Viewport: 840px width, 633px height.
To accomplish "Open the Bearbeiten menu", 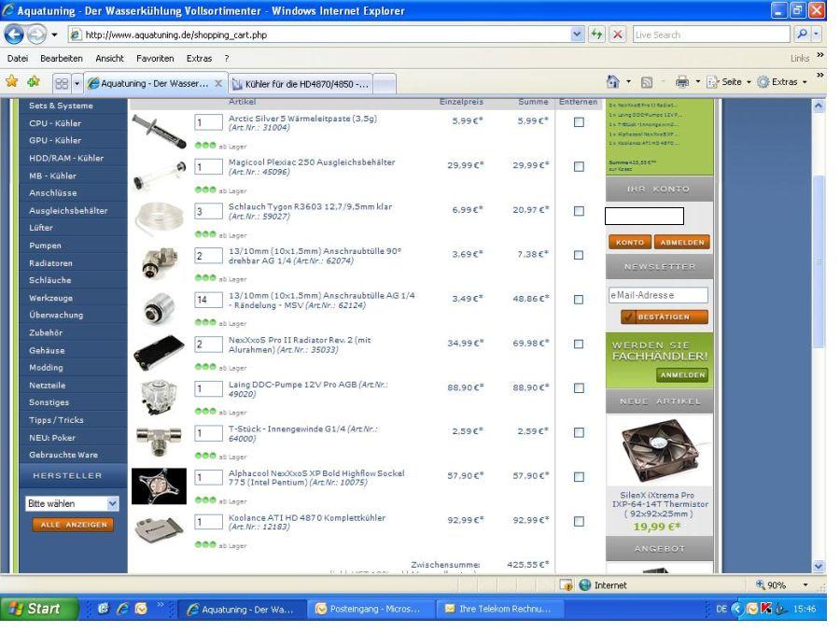I will 61,59.
